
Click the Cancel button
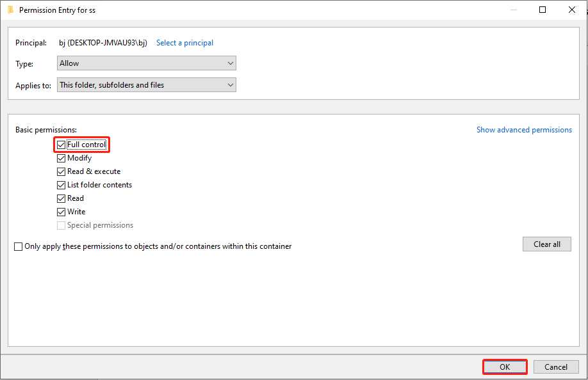[556, 367]
